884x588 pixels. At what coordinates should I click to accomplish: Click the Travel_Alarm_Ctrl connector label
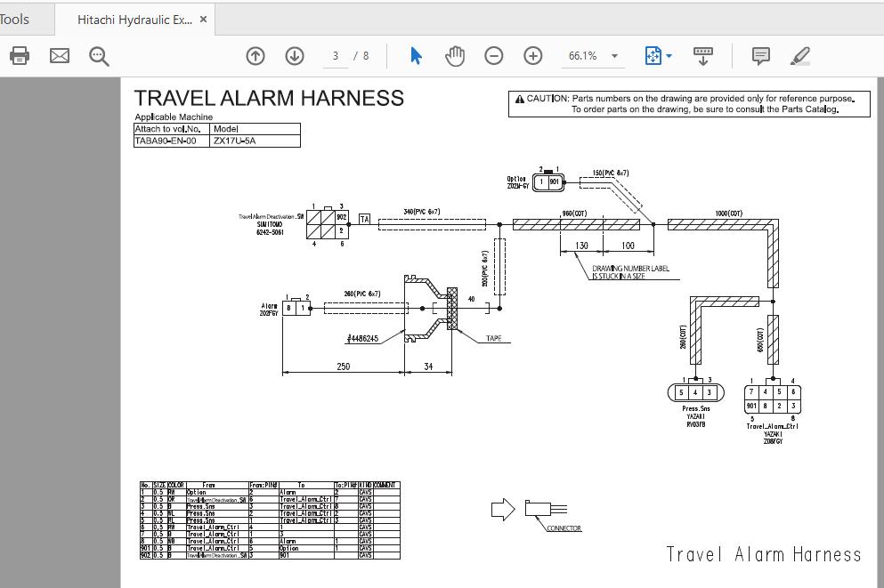pyautogui.click(x=773, y=426)
